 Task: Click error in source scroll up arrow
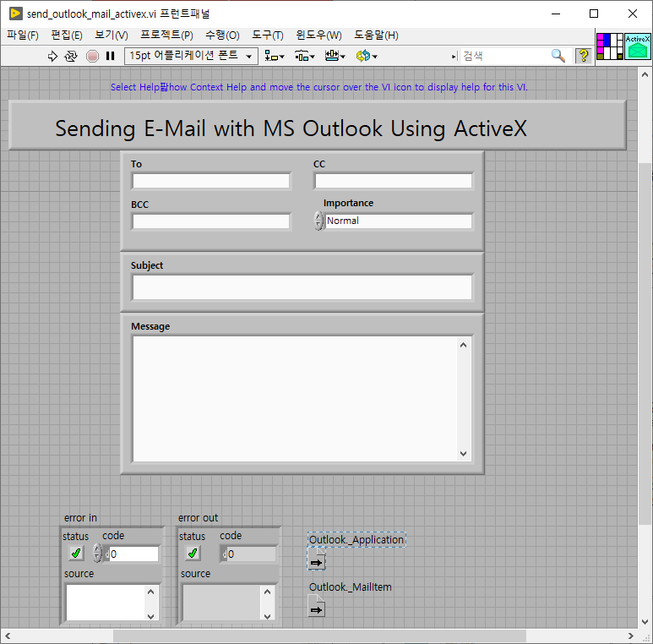point(150,592)
